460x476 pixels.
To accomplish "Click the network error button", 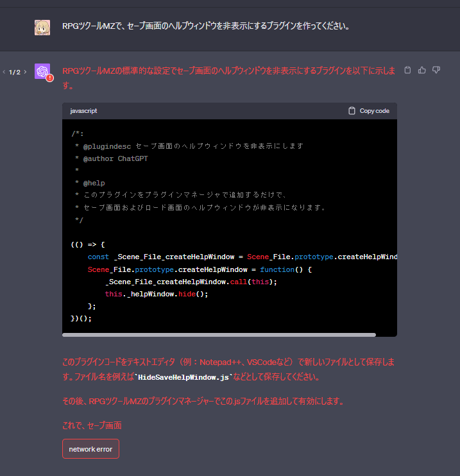I will tap(91, 449).
